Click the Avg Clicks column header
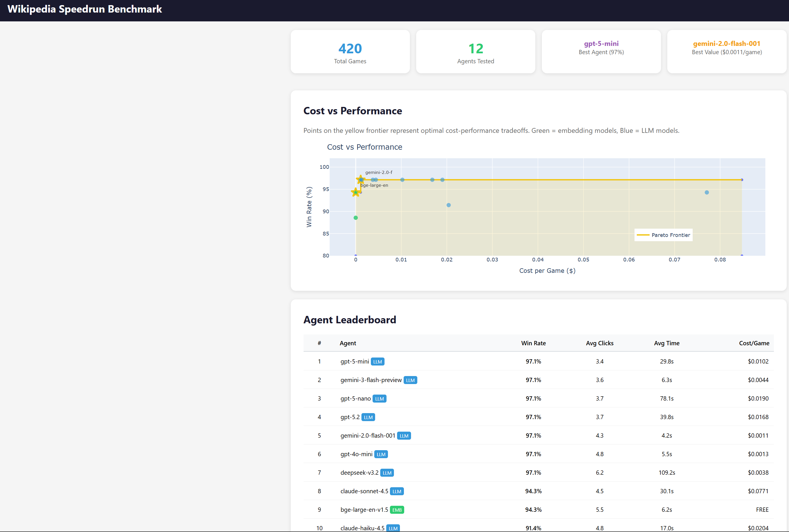Image resolution: width=789 pixels, height=532 pixels. pos(599,343)
